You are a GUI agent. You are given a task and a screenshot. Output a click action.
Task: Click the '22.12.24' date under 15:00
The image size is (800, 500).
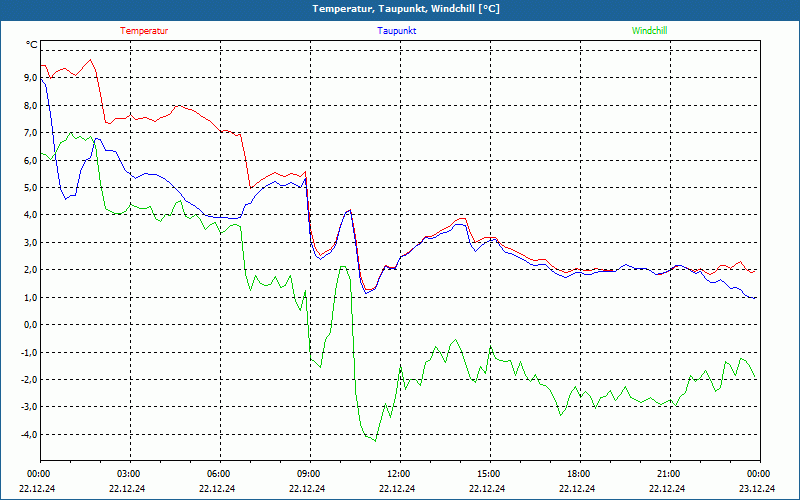point(487,488)
